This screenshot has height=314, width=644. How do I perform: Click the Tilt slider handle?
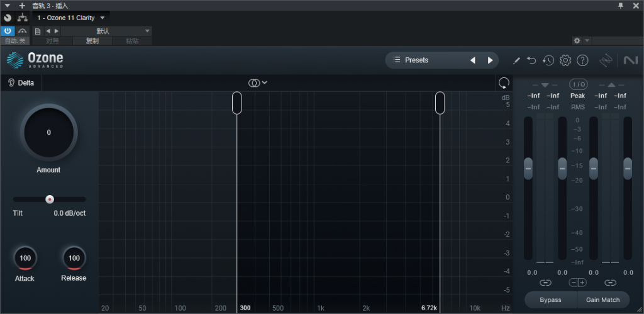(x=50, y=199)
